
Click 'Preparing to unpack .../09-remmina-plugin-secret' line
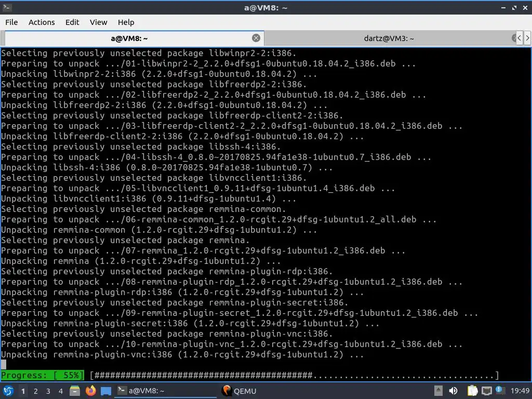[240, 313]
